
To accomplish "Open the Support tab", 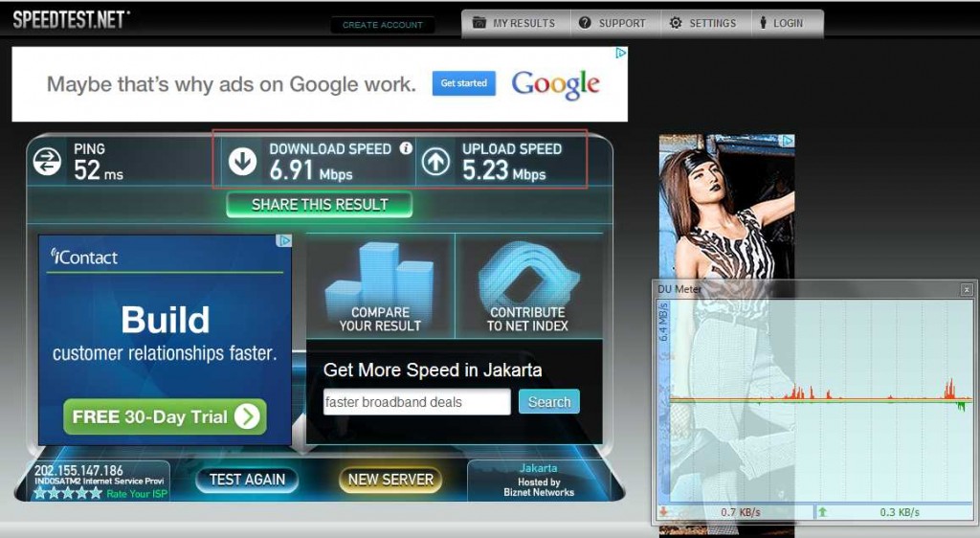I will (x=612, y=23).
